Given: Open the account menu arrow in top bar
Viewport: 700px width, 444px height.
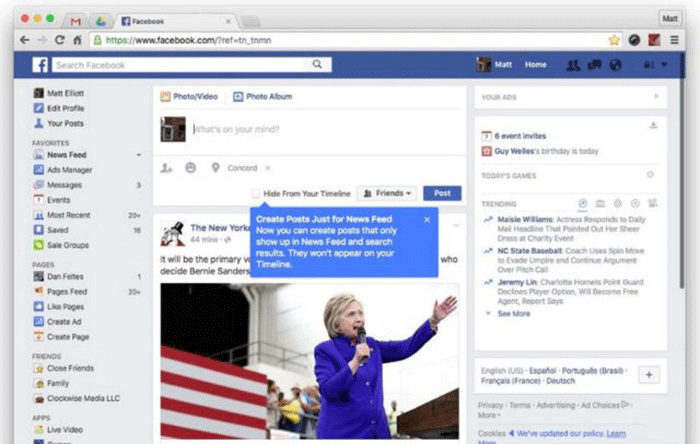Looking at the screenshot, I should pyautogui.click(x=664, y=65).
